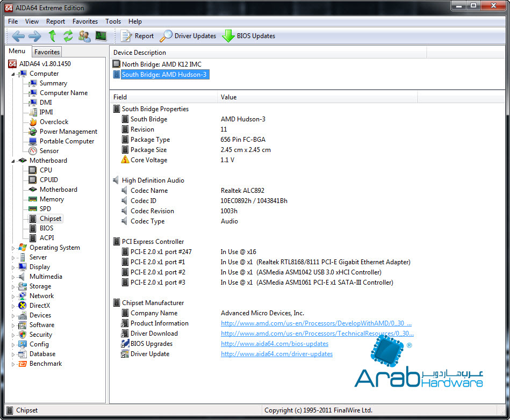Expand the Server tree node

click(x=13, y=258)
